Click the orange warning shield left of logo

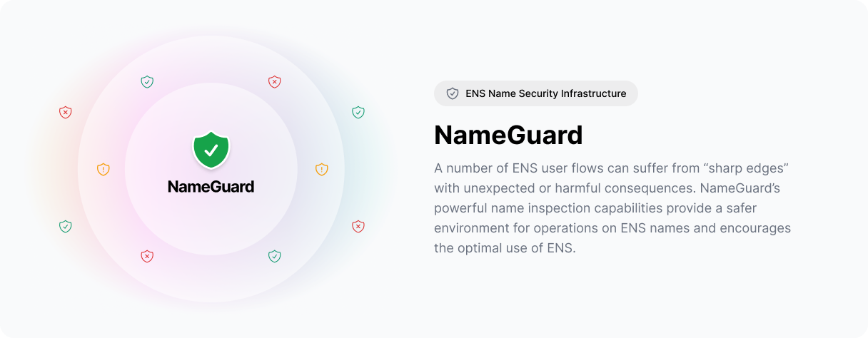coord(104,169)
